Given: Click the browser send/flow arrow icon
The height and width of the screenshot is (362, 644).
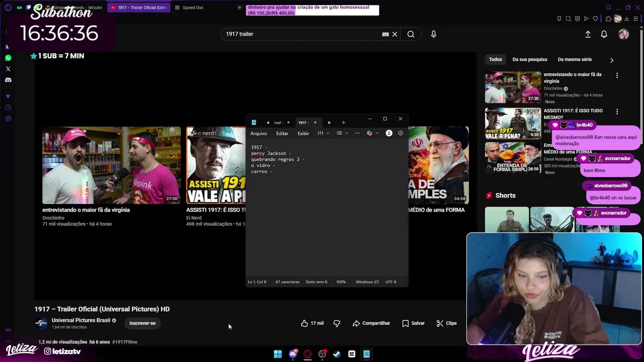Looking at the screenshot, I should (586, 19).
